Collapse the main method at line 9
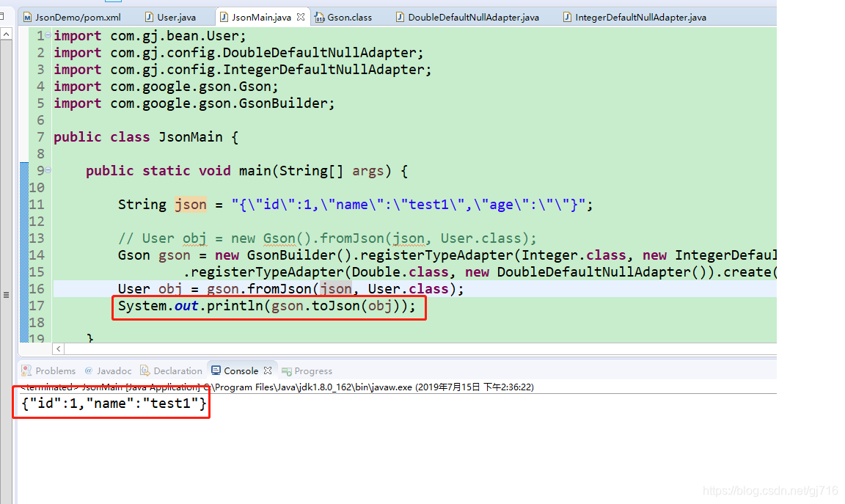 point(48,169)
